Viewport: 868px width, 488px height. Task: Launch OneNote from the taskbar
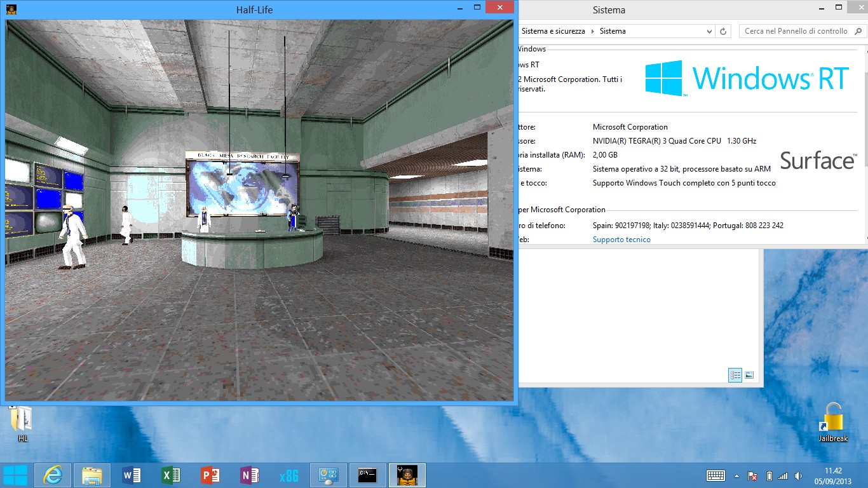(x=250, y=475)
